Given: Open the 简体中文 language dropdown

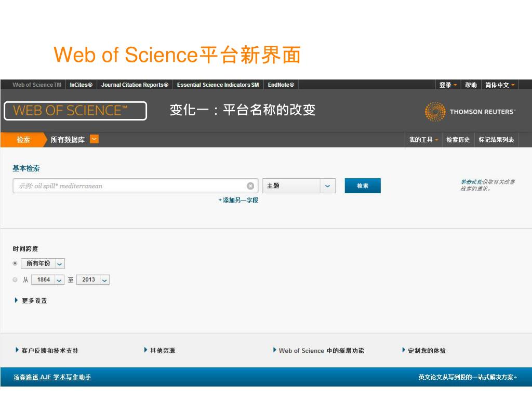Looking at the screenshot, I should 500,85.
